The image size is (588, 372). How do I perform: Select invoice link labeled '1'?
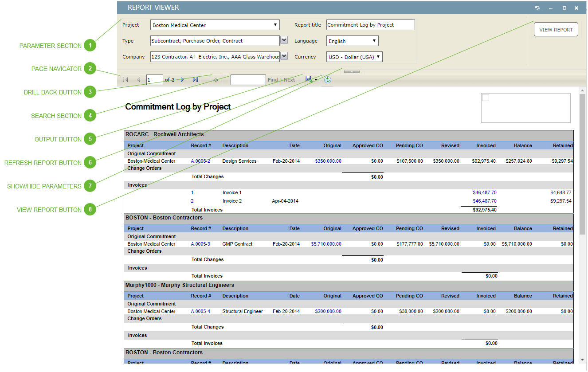pos(192,192)
